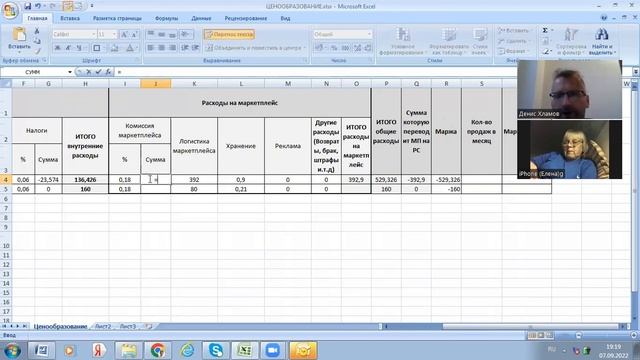Open the Name Box dropdown arrow

click(70, 72)
